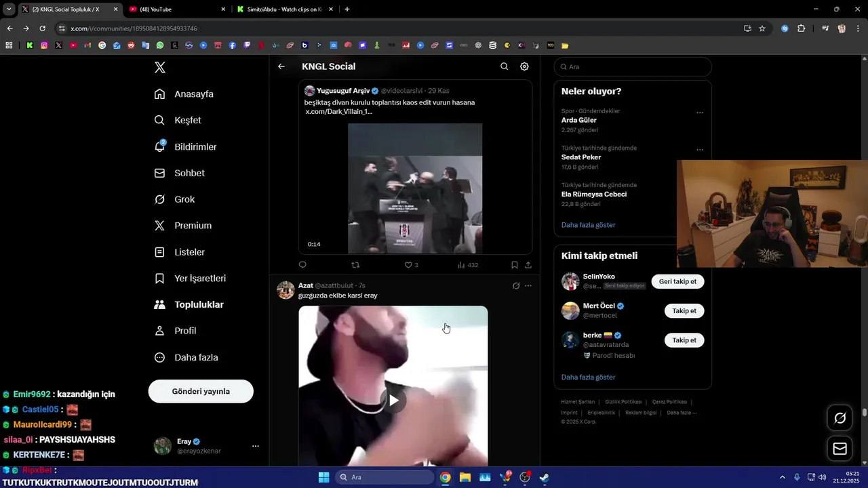Screen dimensions: 868x488
Task: Share the Yugusuguf Arşiv post
Action: [x=528, y=265]
